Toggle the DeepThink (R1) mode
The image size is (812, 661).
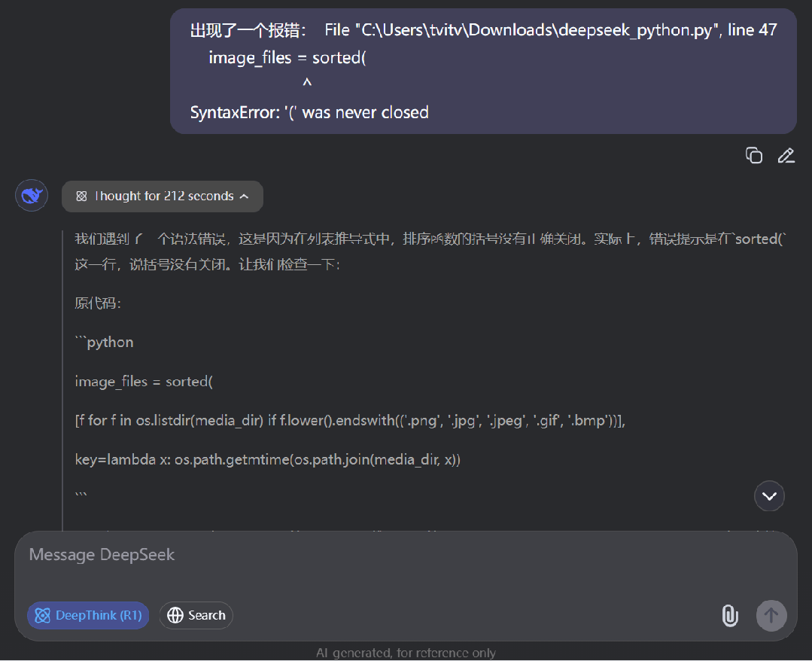[88, 615]
